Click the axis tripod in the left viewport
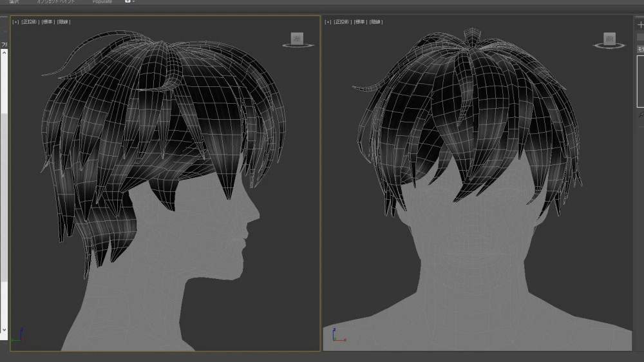Viewport: 644px width, 362px height. pyautogui.click(x=19, y=335)
